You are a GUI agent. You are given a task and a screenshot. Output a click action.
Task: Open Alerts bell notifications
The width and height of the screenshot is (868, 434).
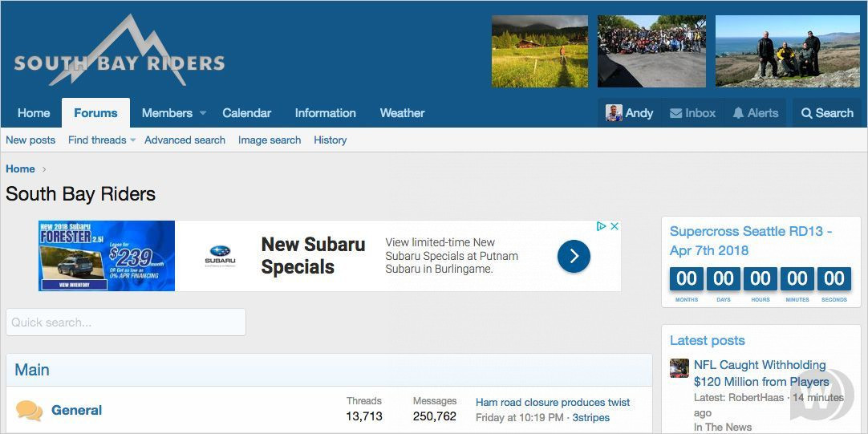point(738,113)
